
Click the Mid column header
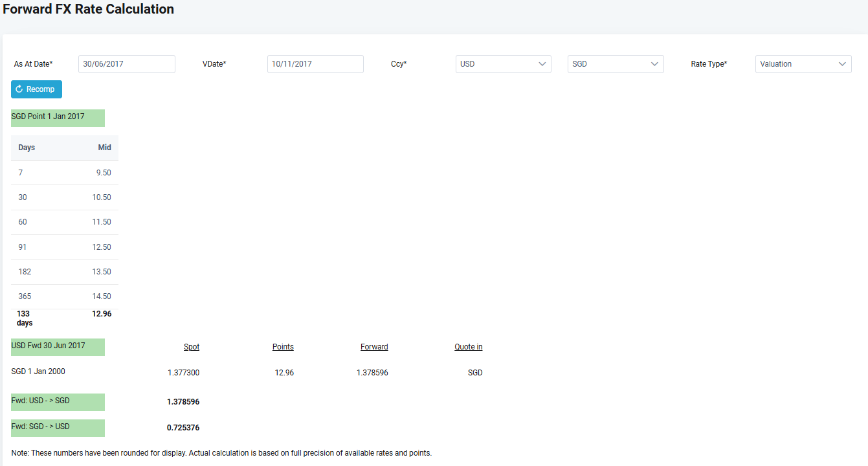point(104,148)
